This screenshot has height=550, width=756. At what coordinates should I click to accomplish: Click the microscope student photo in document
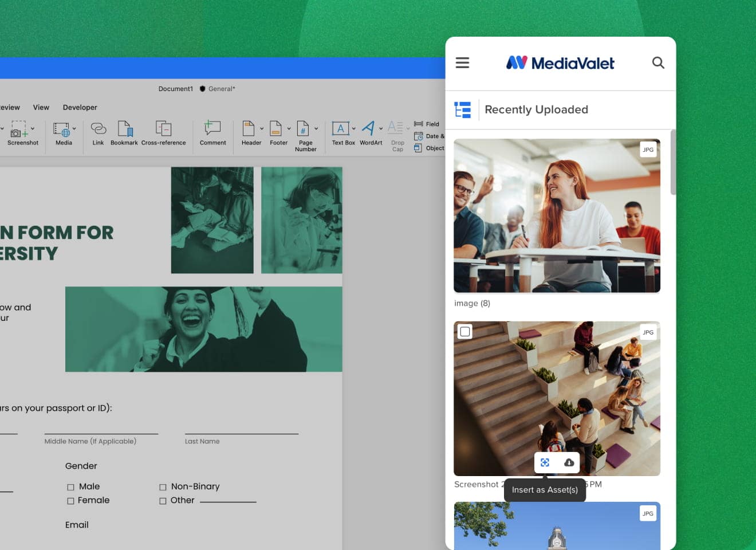pyautogui.click(x=302, y=220)
